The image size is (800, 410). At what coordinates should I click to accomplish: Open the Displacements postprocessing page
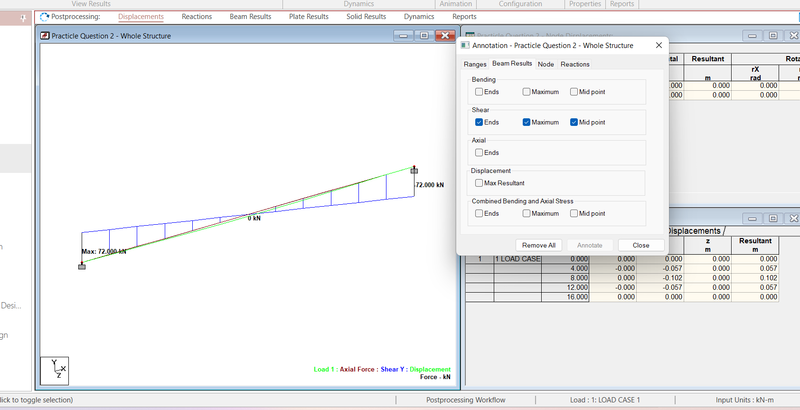(x=141, y=16)
